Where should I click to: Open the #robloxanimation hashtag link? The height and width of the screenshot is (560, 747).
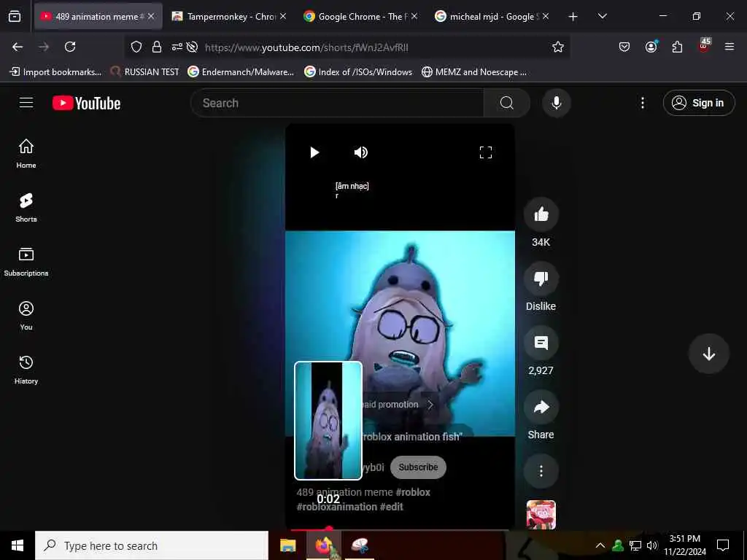click(x=337, y=507)
